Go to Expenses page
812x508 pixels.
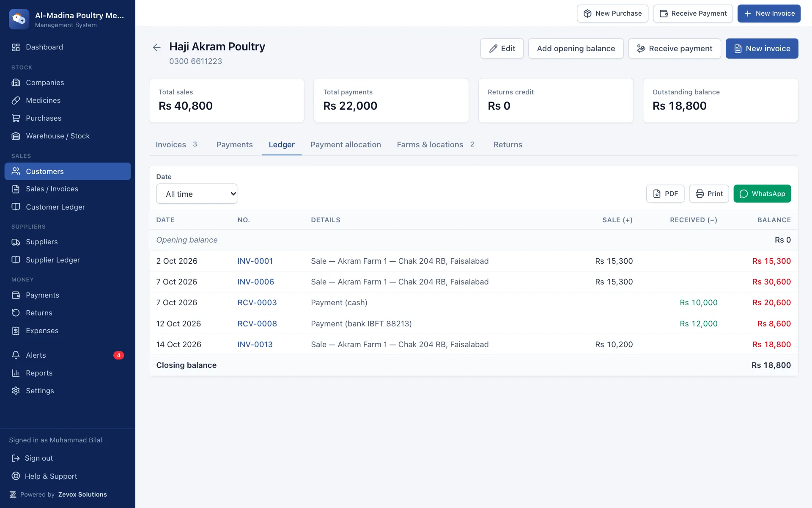(x=68, y=331)
